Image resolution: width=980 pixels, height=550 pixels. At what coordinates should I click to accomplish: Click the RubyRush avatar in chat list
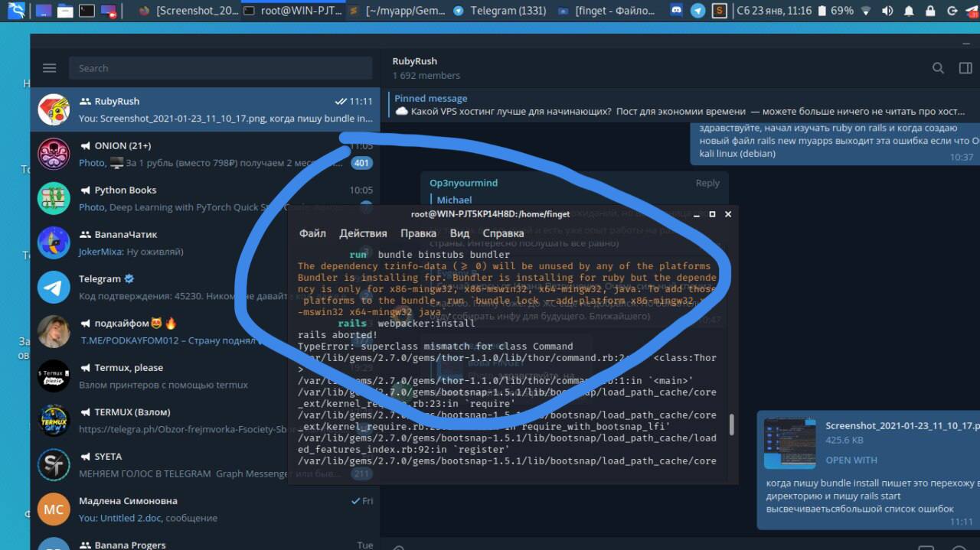(x=54, y=110)
